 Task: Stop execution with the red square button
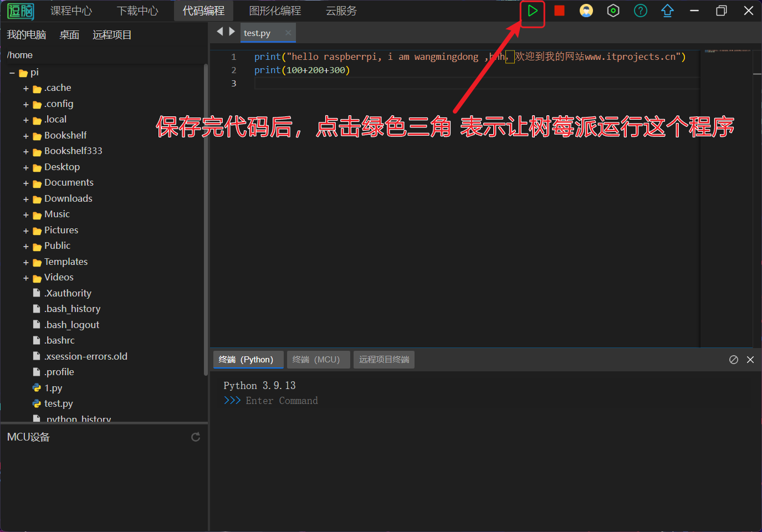click(x=559, y=11)
